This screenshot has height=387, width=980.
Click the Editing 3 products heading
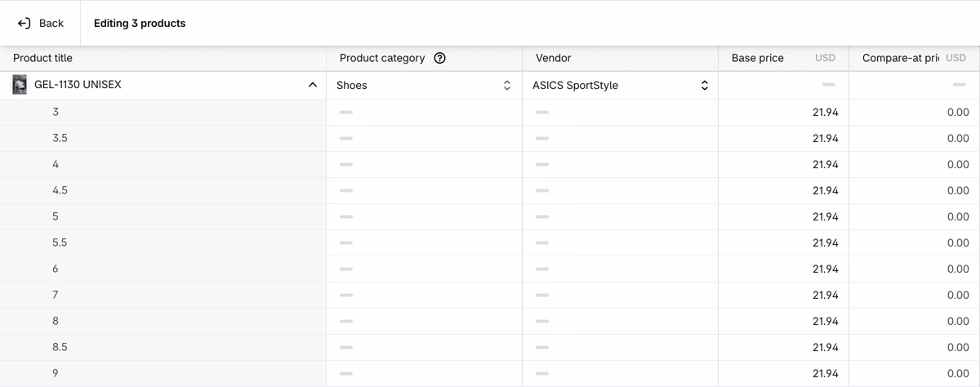tap(140, 23)
